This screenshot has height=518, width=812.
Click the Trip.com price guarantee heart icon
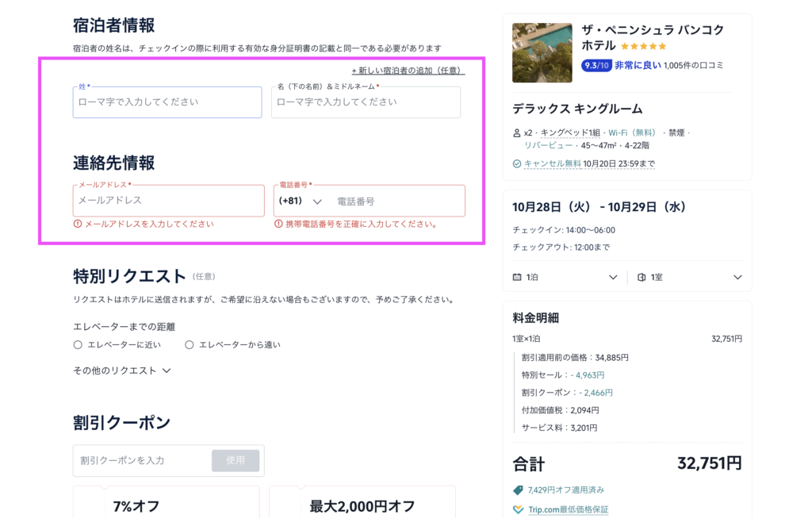[519, 509]
